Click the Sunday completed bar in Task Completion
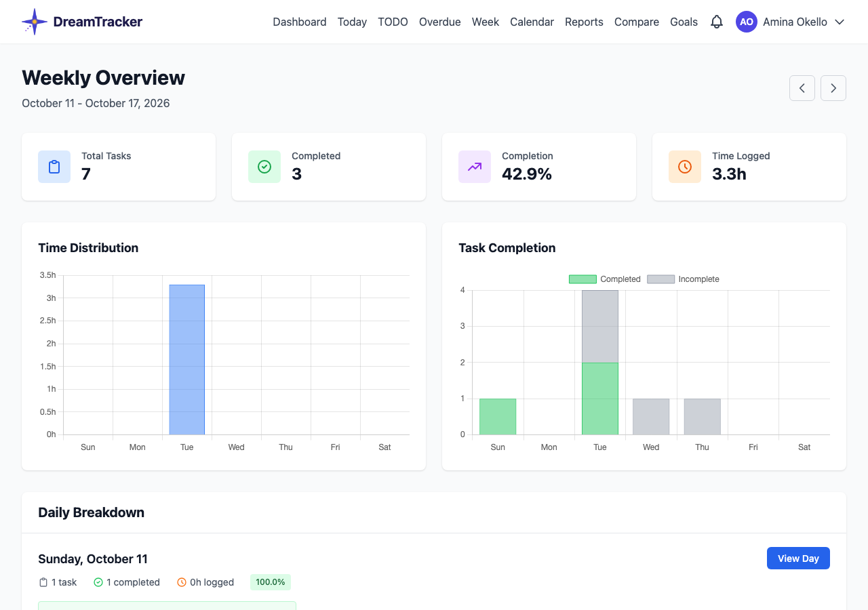The width and height of the screenshot is (868, 610). (498, 417)
